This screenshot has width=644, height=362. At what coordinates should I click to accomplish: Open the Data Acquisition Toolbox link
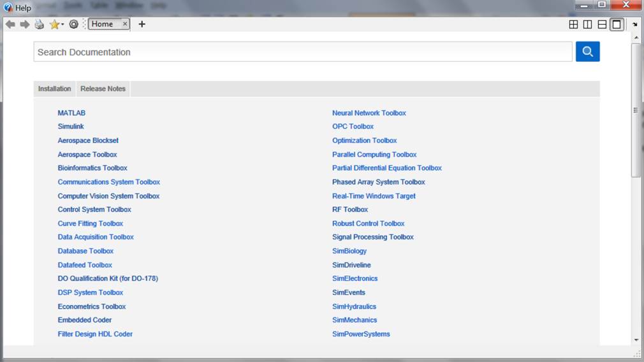tap(96, 237)
